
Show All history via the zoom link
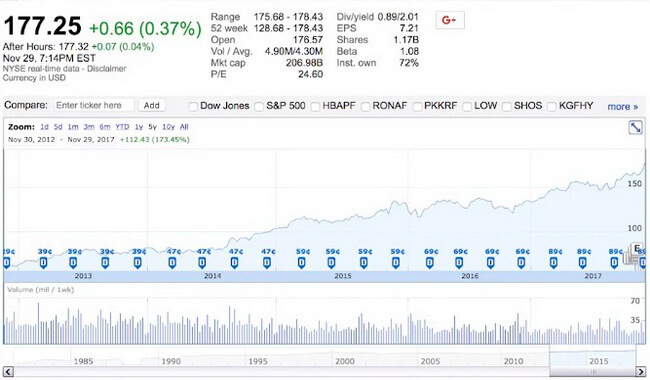click(184, 127)
